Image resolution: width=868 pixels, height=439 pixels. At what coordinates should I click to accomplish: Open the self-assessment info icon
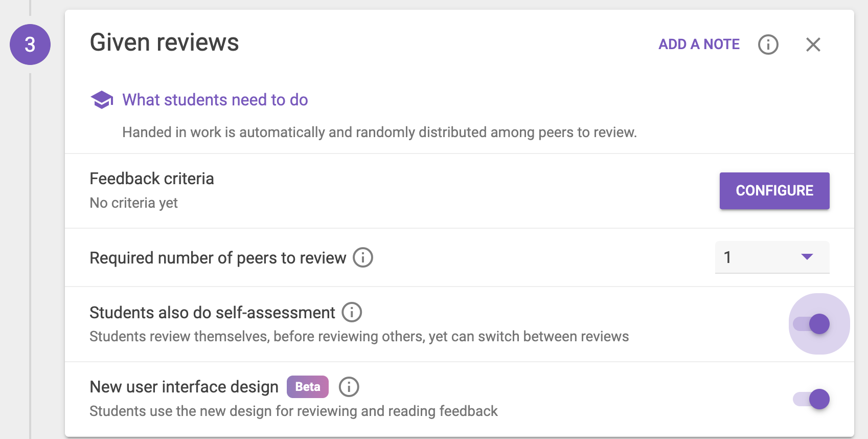coord(352,312)
